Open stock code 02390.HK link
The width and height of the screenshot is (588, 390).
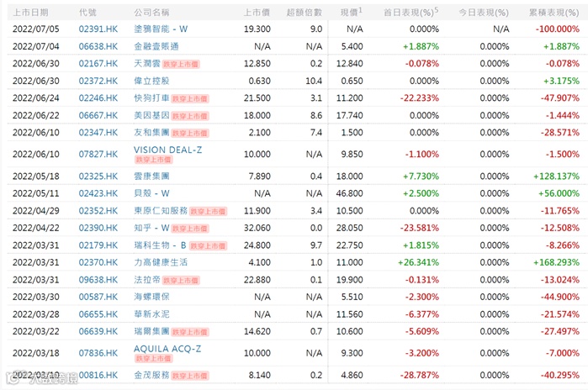tap(98, 228)
